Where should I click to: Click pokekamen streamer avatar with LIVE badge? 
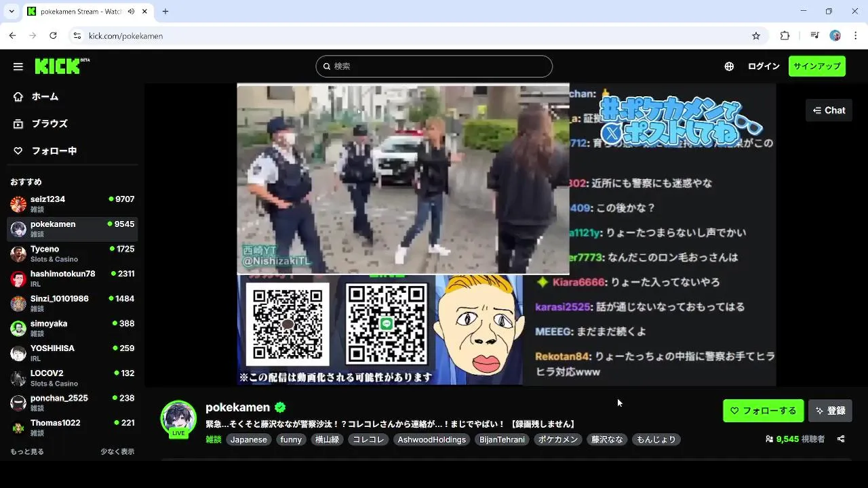[x=178, y=418]
